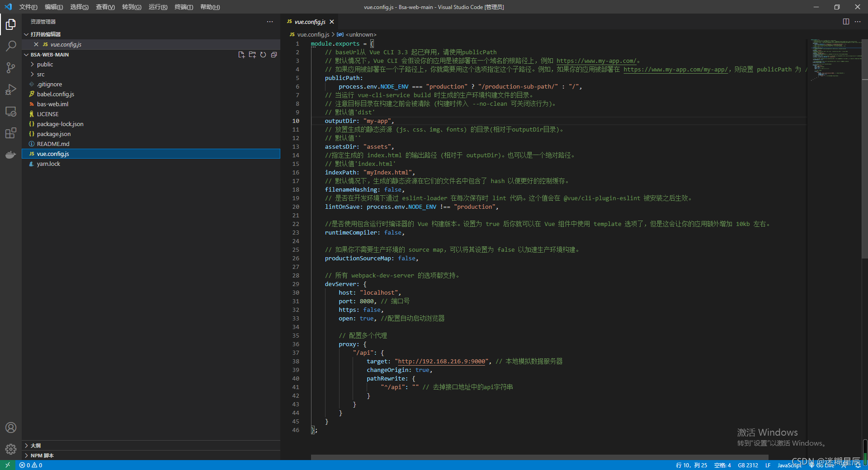
Task: Select the vue.config.js editor tab
Action: pyautogui.click(x=310, y=22)
